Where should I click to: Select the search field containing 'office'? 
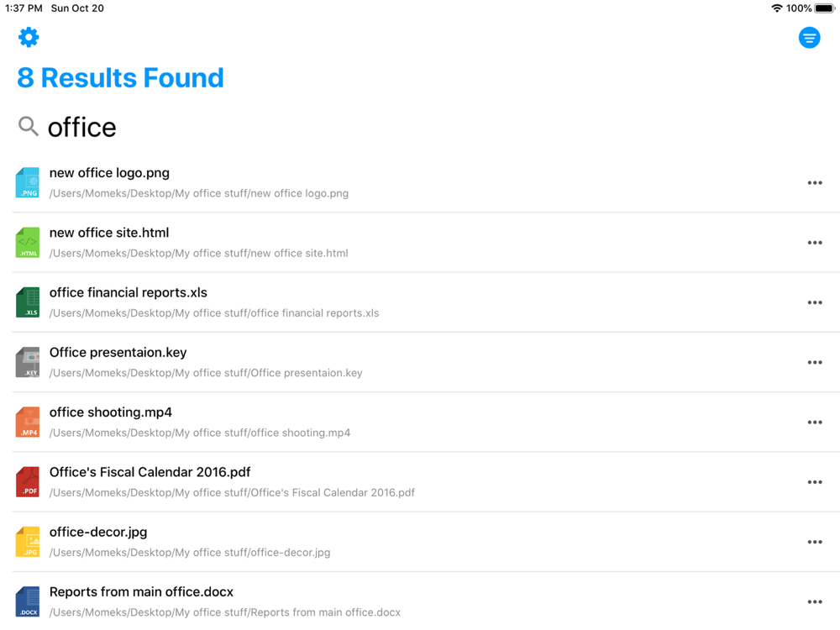252,128
